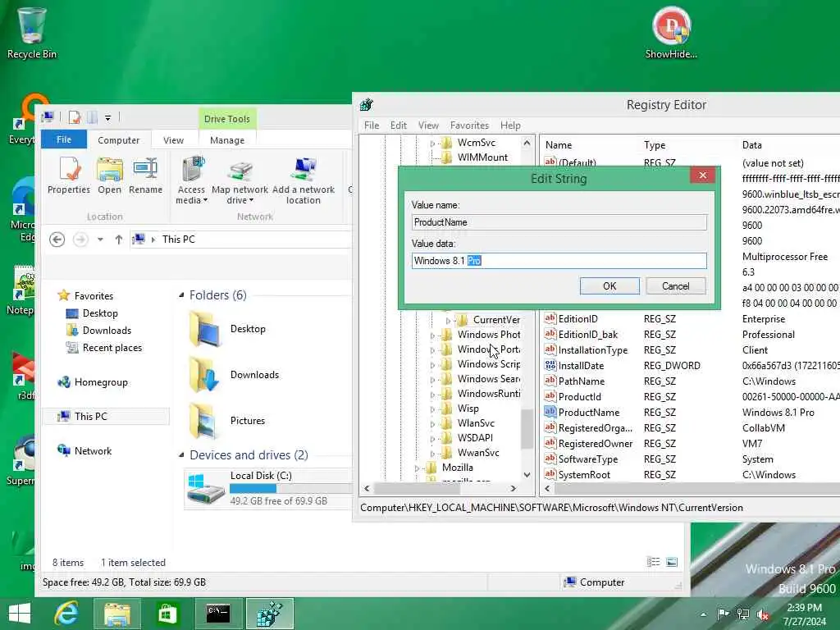Select the Desktop folder icon in content pane

tap(206, 329)
